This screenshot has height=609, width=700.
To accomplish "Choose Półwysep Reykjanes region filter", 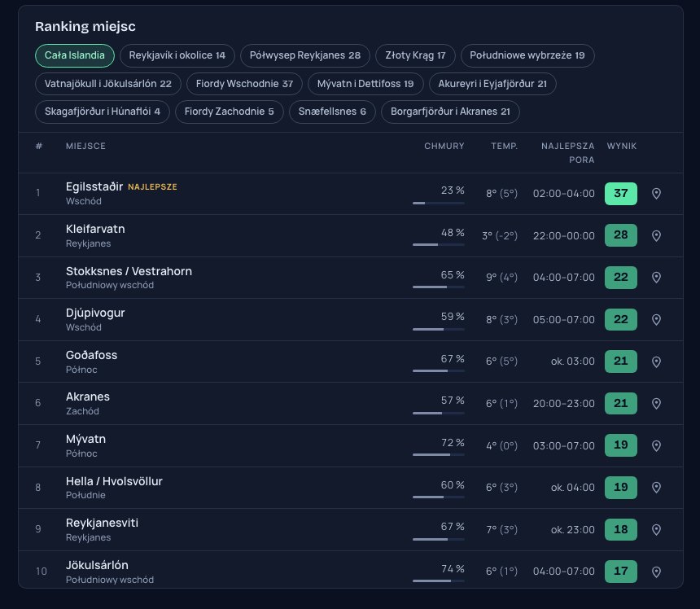I will (x=305, y=55).
